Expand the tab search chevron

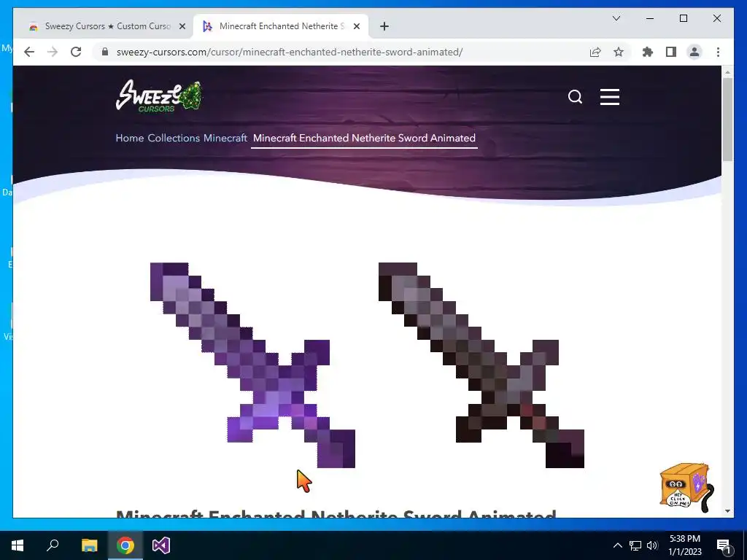[616, 18]
